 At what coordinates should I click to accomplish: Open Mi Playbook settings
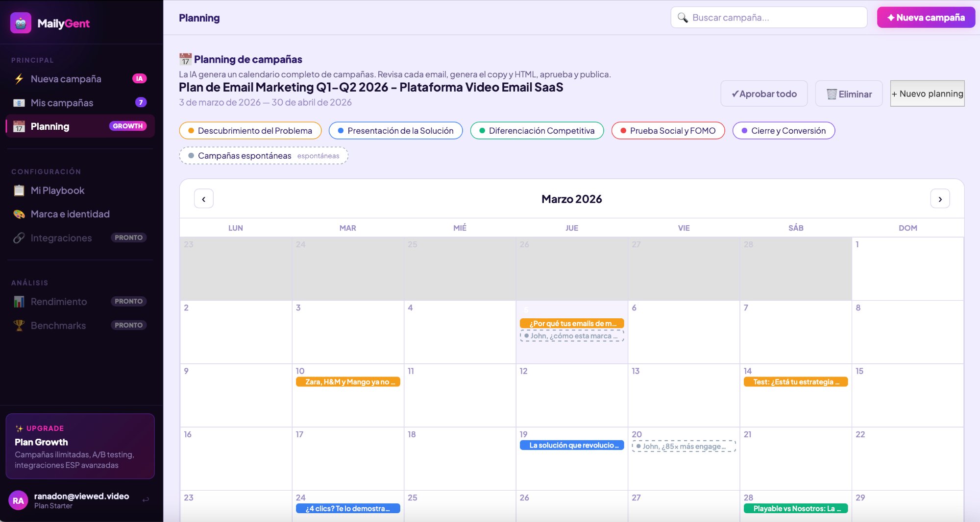click(80, 190)
